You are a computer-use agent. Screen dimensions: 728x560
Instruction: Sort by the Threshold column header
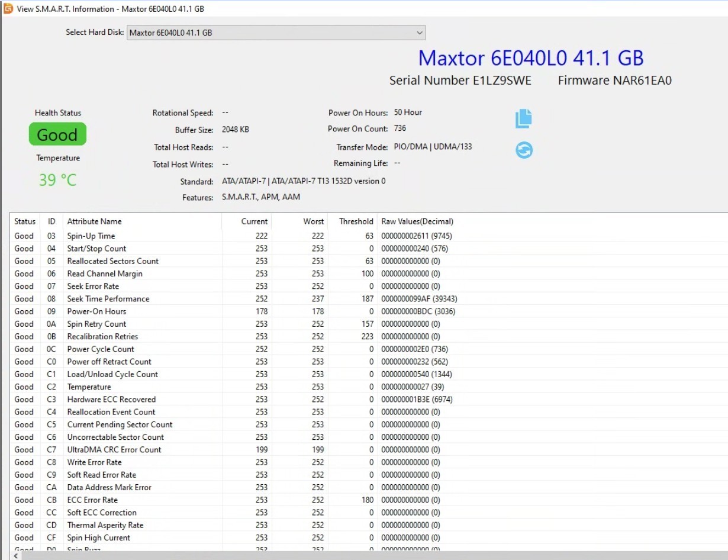click(x=353, y=221)
